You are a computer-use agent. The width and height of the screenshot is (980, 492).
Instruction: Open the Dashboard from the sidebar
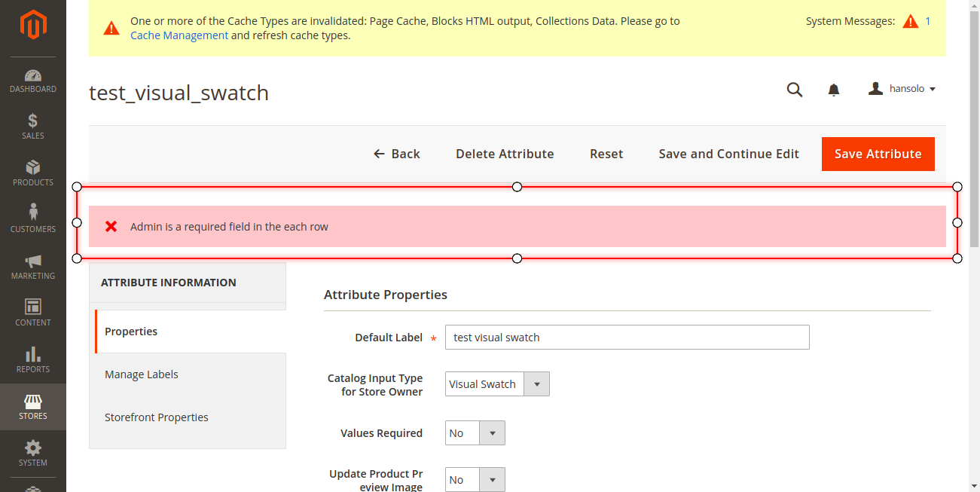pos(32,79)
